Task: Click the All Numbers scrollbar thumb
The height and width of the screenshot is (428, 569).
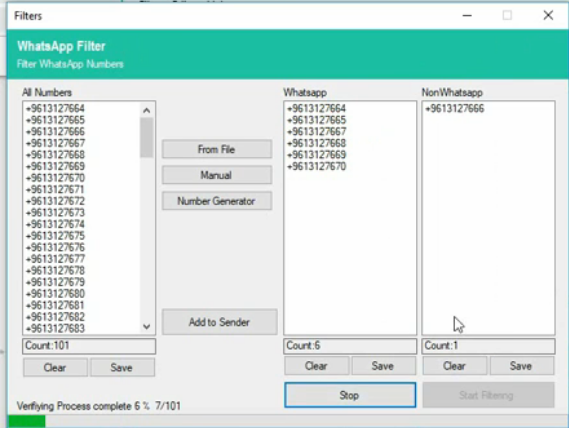Action: point(147,138)
